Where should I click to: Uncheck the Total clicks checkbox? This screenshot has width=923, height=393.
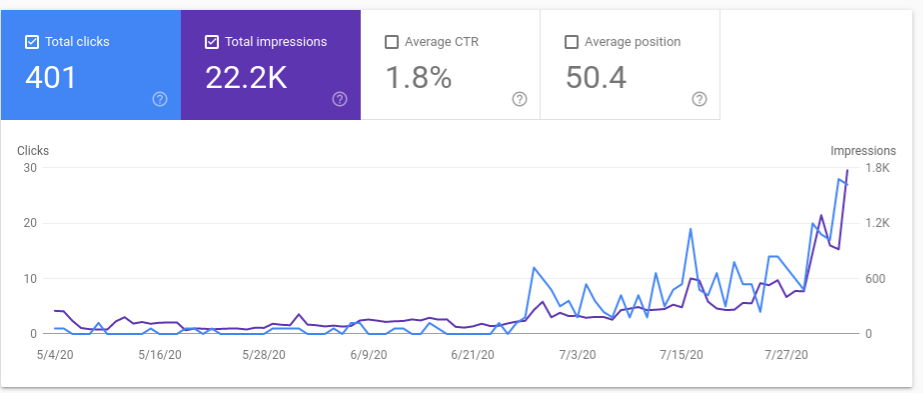(x=32, y=42)
